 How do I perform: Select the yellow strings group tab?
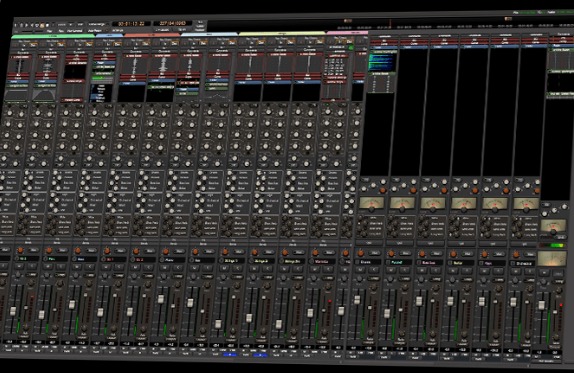[282, 33]
